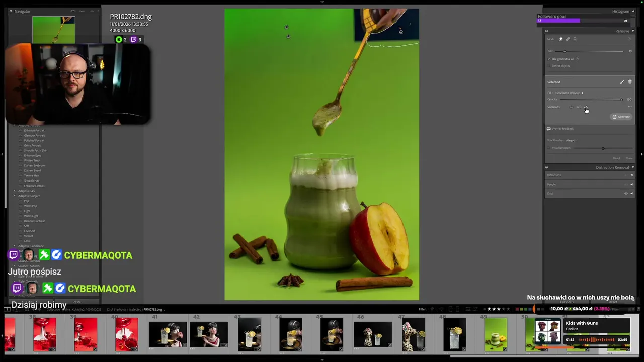Apply Darken Beard preset
This screenshot has width=644, height=362.
tap(32, 170)
